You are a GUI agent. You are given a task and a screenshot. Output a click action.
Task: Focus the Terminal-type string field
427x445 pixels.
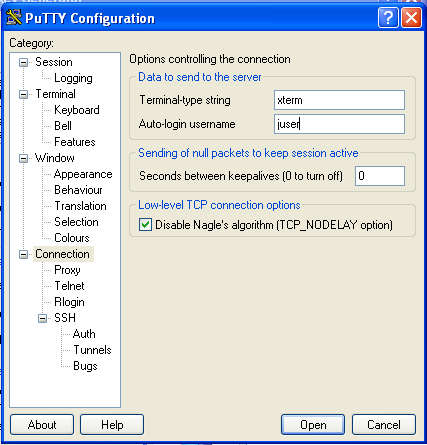point(339,100)
